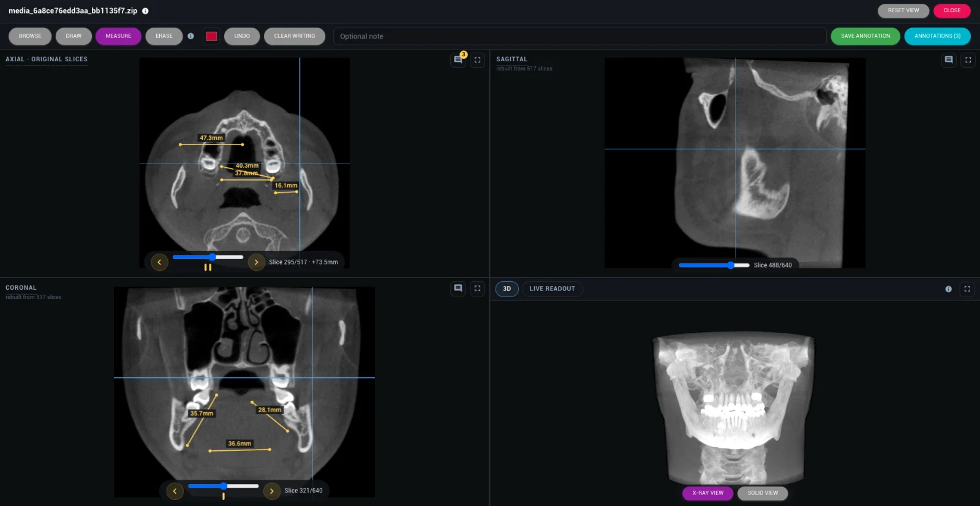Pause axial slice playback
The image size is (980, 506).
point(208,268)
